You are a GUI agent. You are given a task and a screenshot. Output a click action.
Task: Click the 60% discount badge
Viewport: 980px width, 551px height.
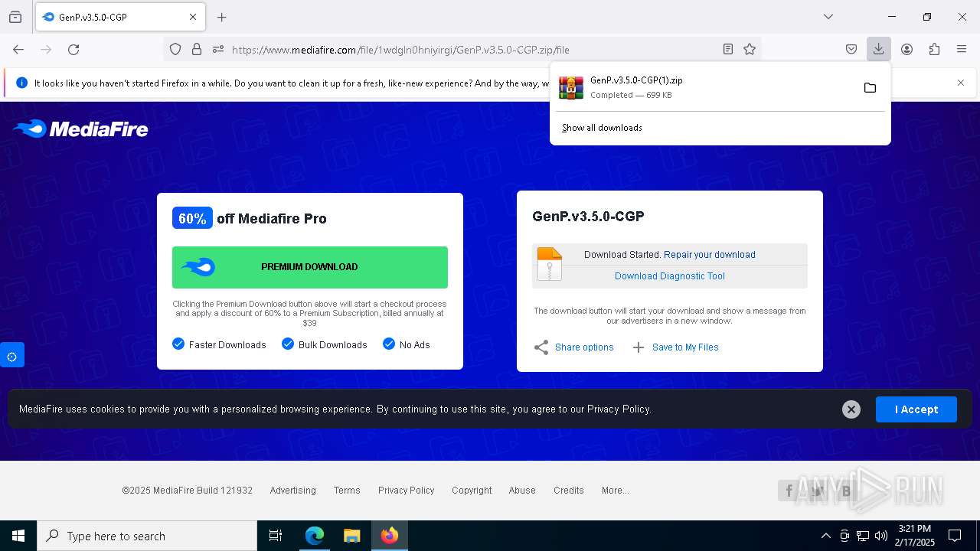192,218
